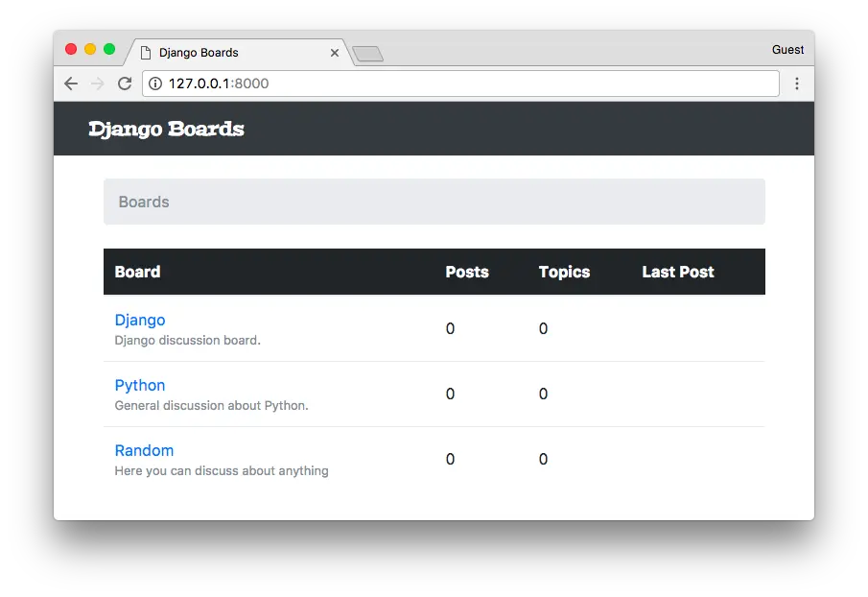Click the Board column header
This screenshot has height=597, width=868.
point(137,272)
